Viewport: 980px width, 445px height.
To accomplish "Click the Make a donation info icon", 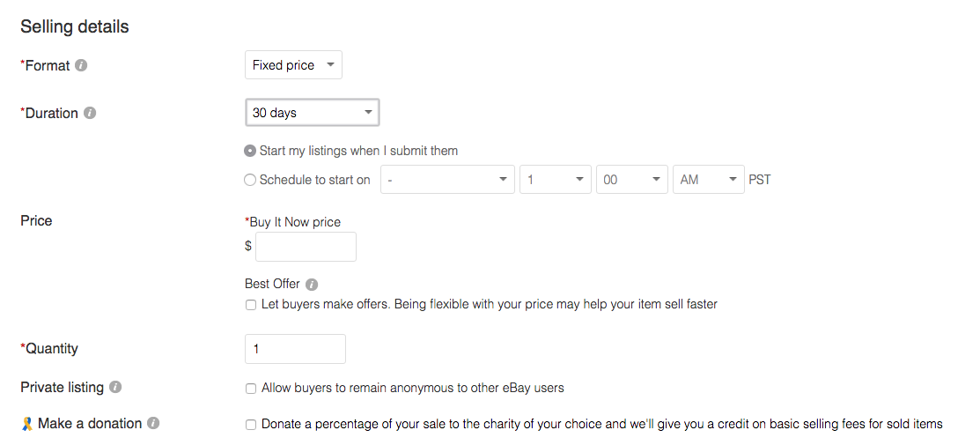I will coord(153,424).
